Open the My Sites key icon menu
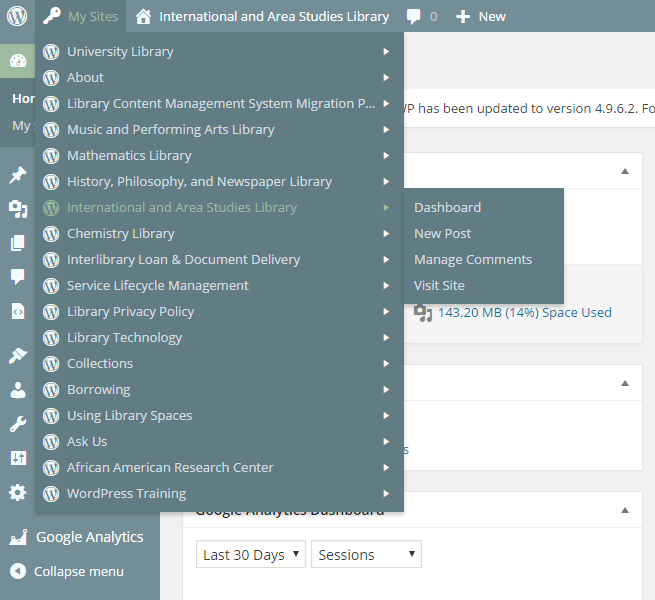The width and height of the screenshot is (655, 600). click(52, 16)
